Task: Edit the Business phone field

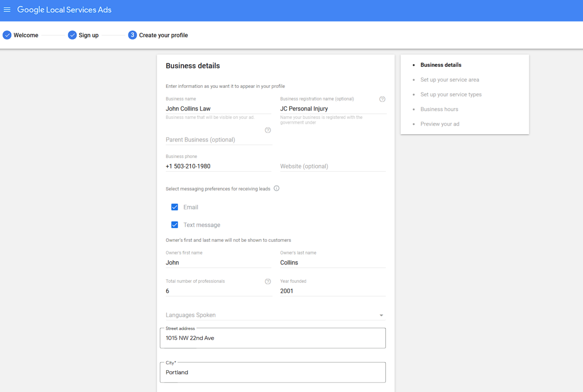Action: [x=218, y=166]
